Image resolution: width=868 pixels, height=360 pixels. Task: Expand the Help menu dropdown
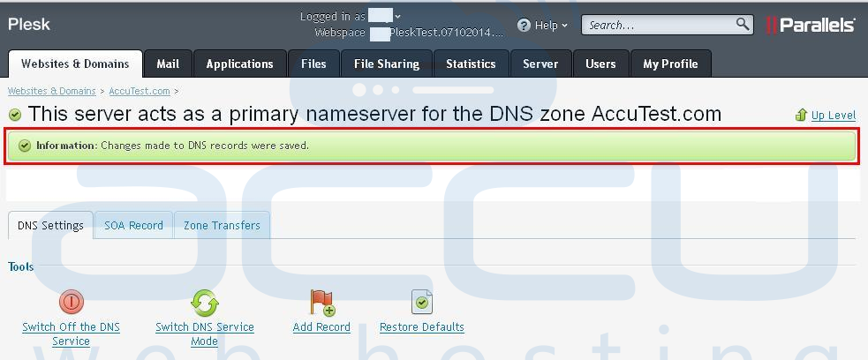coord(564,26)
